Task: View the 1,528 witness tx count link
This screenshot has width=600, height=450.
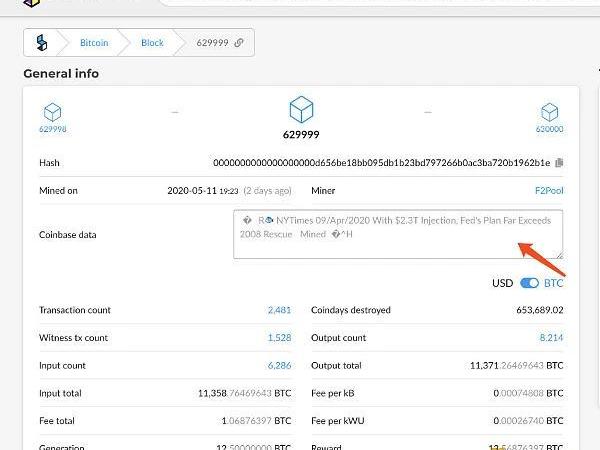Action: 279,338
